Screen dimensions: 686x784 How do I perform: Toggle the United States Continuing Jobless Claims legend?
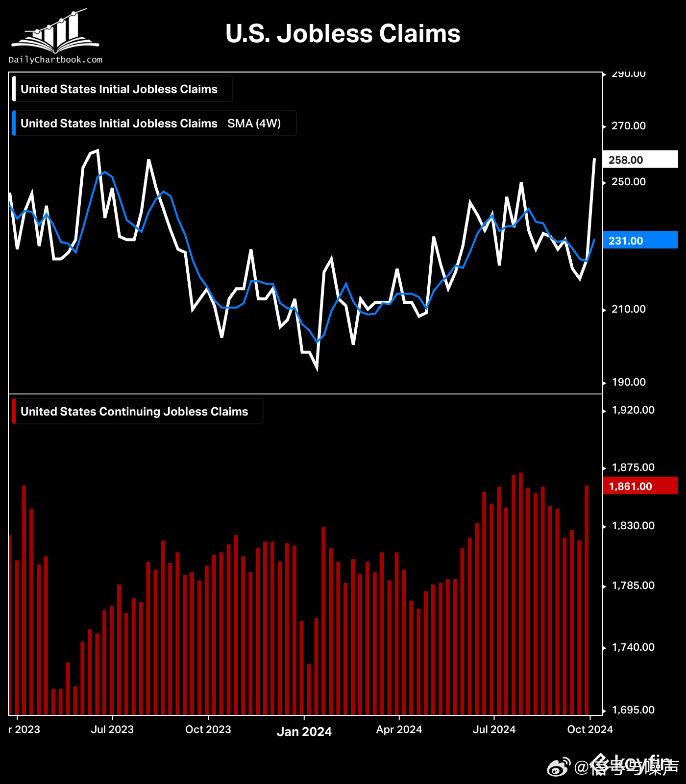click(134, 412)
